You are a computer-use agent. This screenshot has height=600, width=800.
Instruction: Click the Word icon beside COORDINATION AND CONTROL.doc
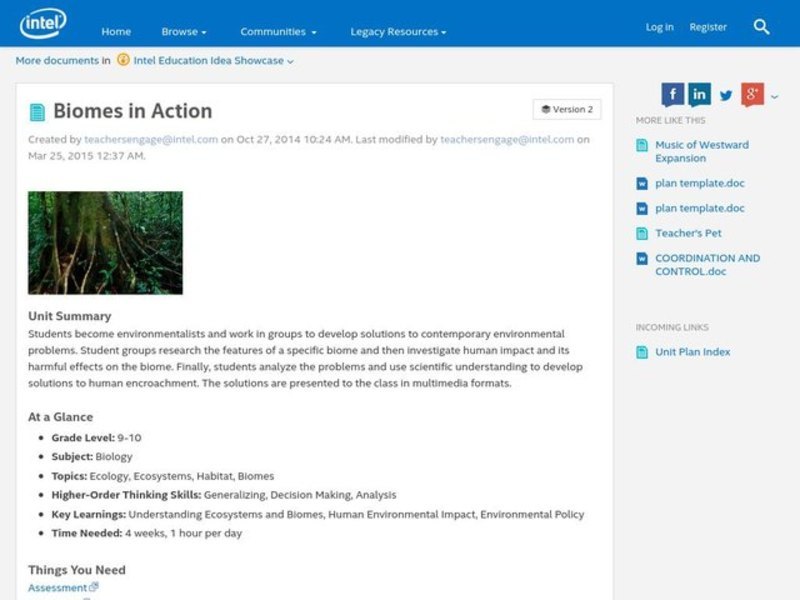[641, 258]
